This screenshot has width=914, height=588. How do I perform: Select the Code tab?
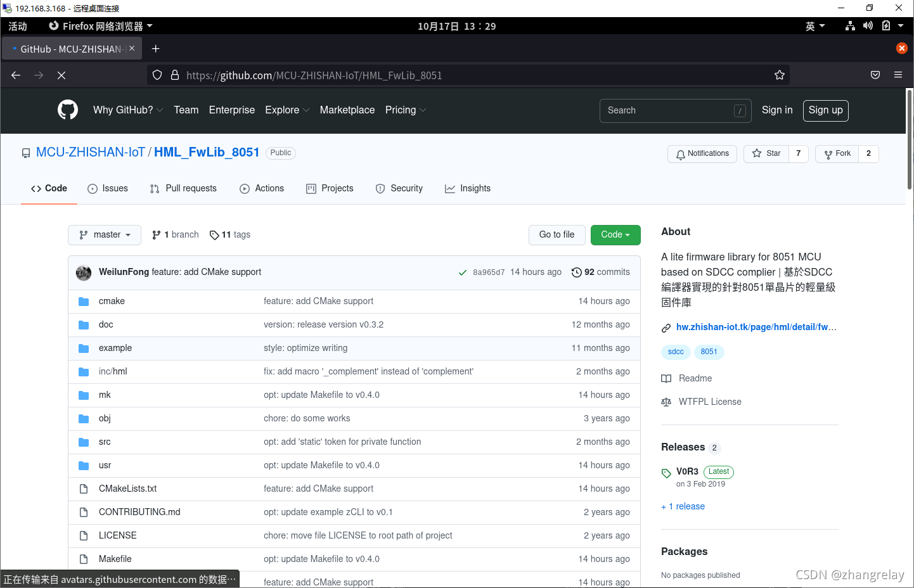[49, 188]
